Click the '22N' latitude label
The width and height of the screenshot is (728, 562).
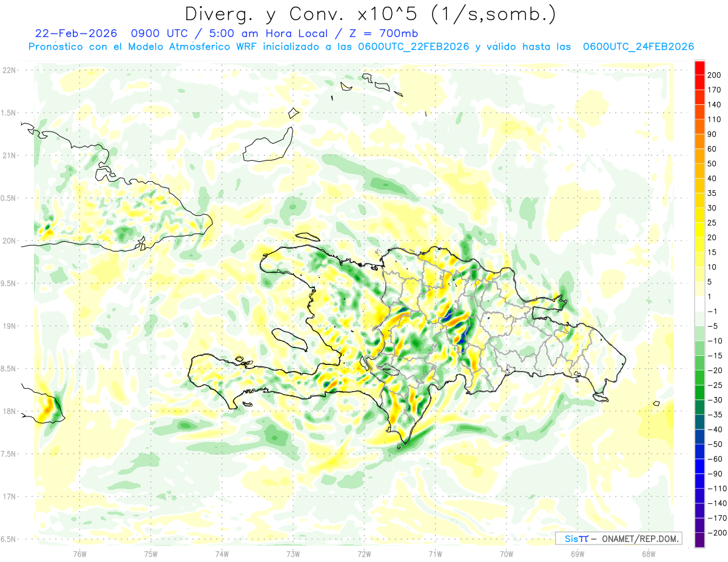click(8, 70)
